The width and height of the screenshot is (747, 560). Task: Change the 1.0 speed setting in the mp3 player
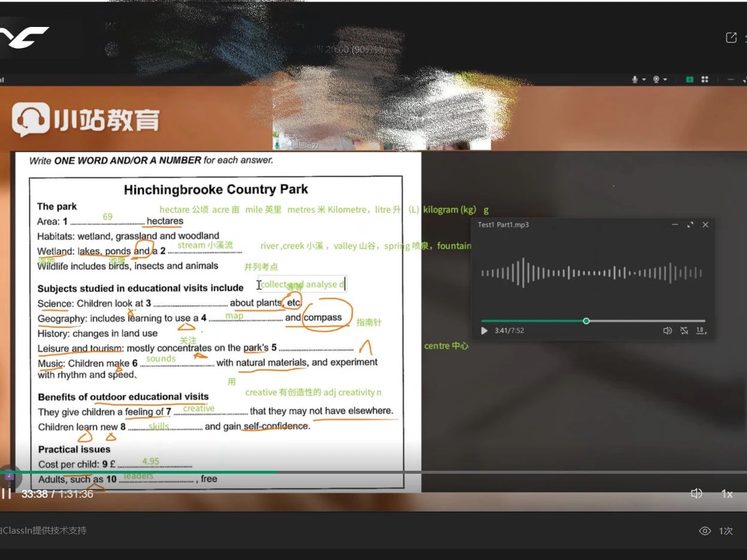click(700, 329)
